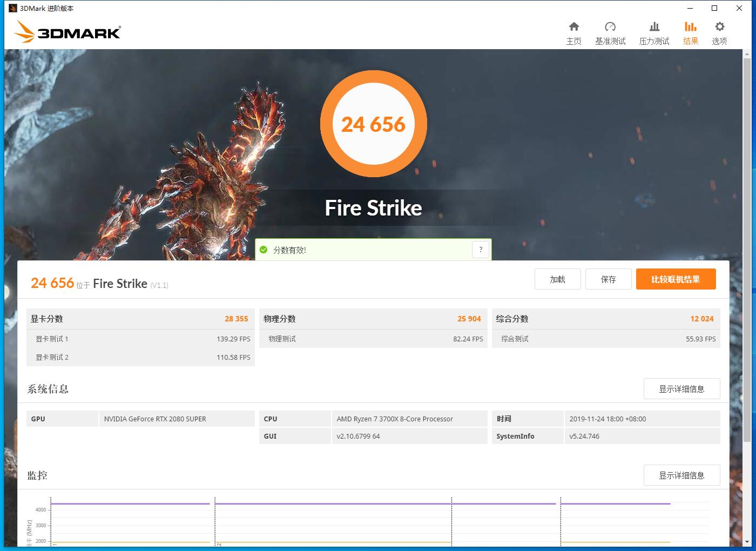Viewport: 756px width, 551px height.
Task: Click the 显卡分数 value 28 355
Action: point(237,319)
